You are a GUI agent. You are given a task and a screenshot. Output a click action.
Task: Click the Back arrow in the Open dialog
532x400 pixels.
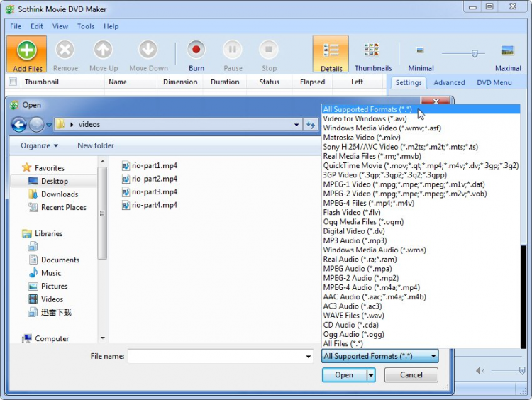coord(19,125)
